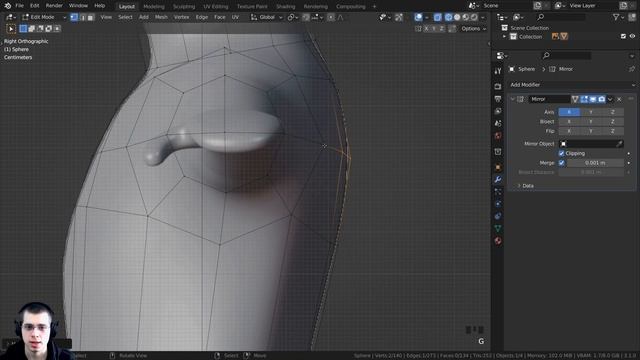Adjust the Merge distance 0.001 m field

tap(595, 163)
